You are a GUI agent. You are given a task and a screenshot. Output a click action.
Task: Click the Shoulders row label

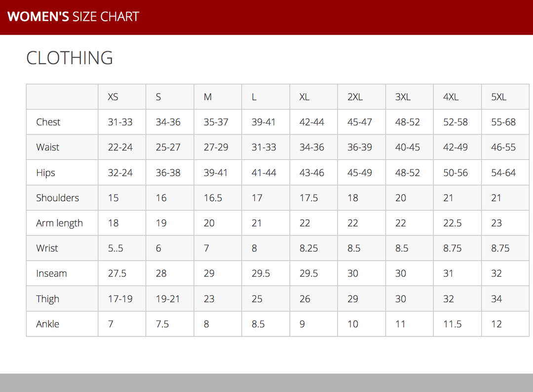(x=57, y=198)
